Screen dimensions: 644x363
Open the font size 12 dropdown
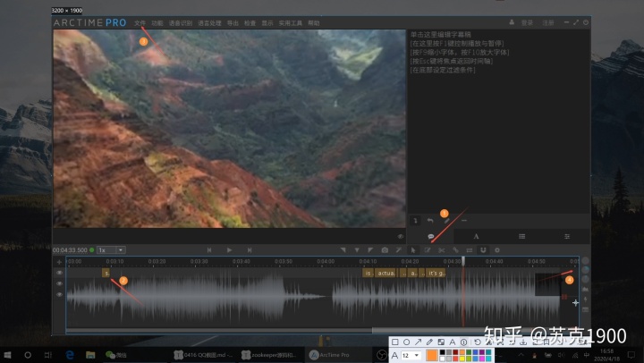[411, 355]
